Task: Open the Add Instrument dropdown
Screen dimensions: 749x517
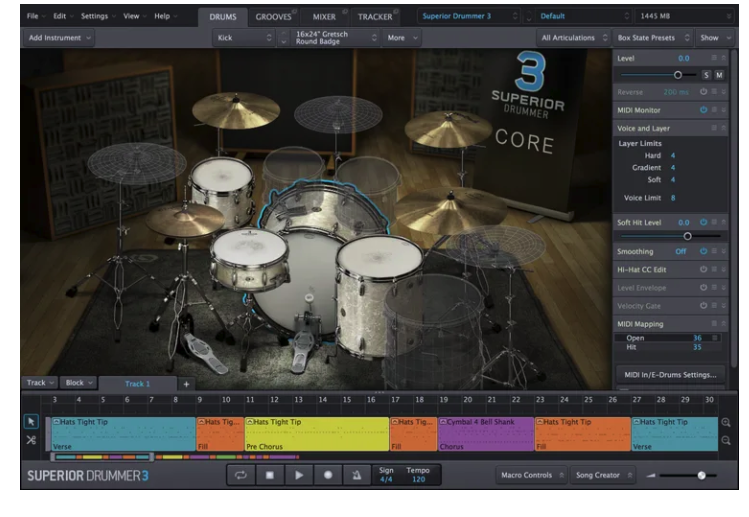Action: click(59, 37)
